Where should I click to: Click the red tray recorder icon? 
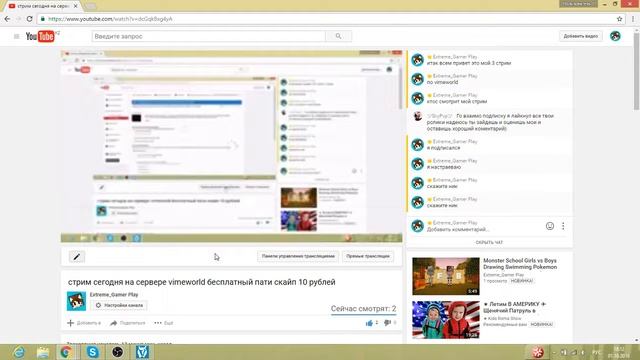pyautogui.click(x=538, y=352)
